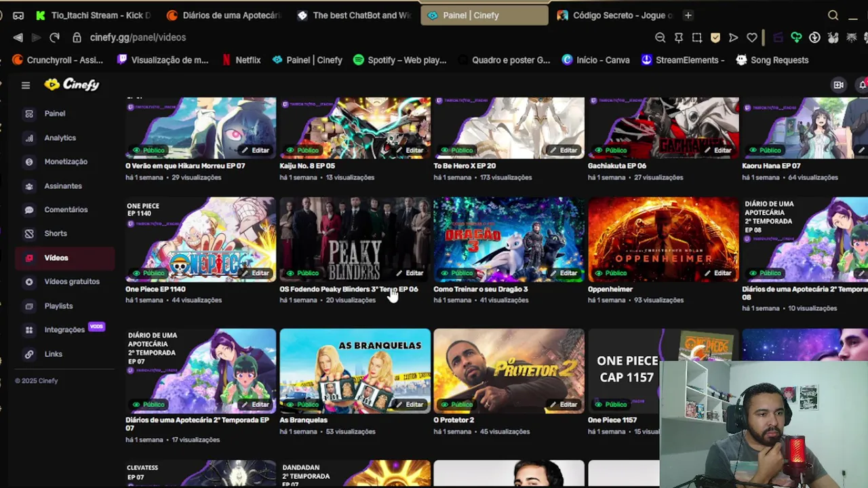Viewport: 868px width, 488px height.
Task: Open Song Requests bookmark
Action: 772,60
